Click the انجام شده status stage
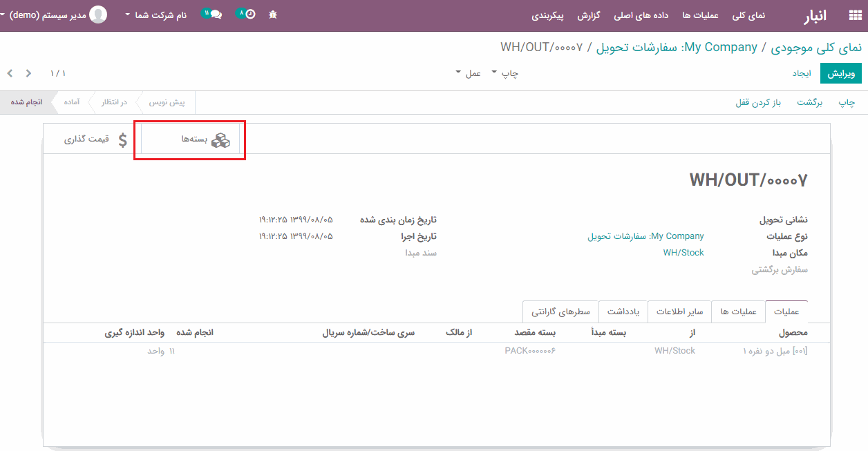The height and width of the screenshot is (451, 868). [x=26, y=102]
